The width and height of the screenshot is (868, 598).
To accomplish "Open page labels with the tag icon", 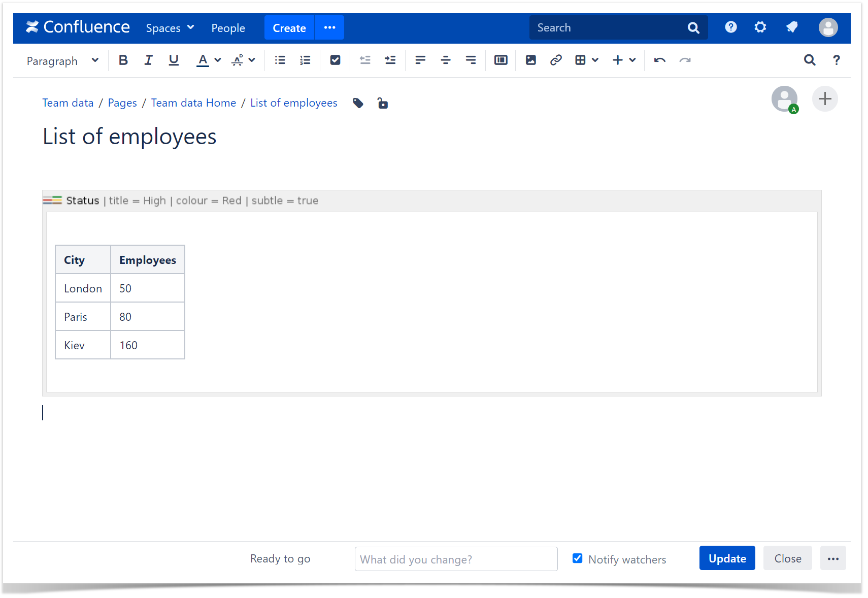I will [x=358, y=104].
